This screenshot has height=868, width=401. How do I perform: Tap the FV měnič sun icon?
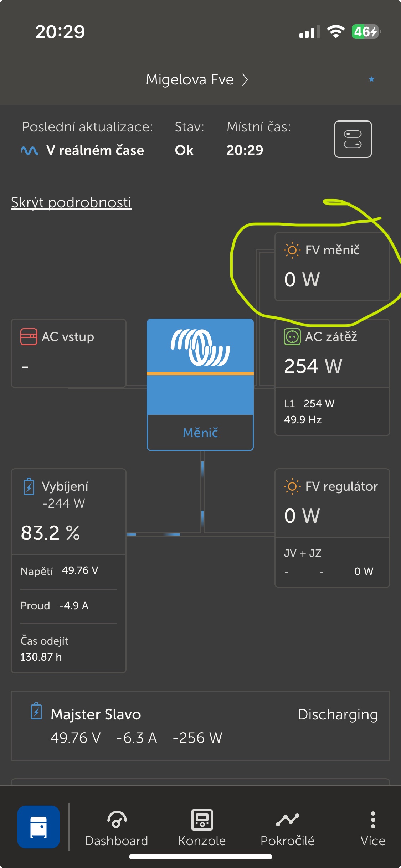click(x=292, y=250)
